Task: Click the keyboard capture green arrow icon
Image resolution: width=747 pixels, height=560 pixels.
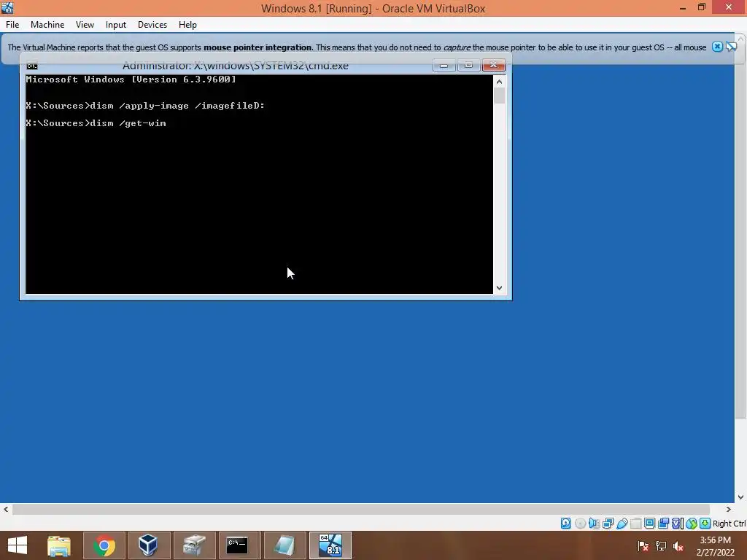Action: tap(705, 524)
